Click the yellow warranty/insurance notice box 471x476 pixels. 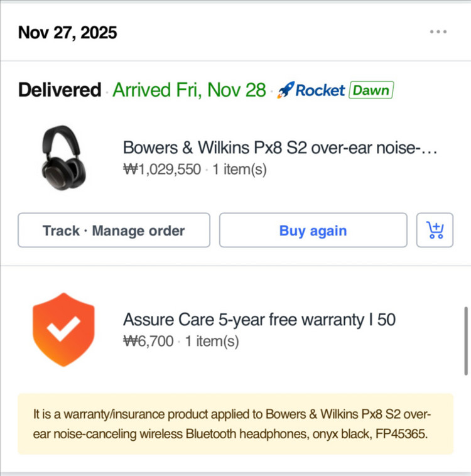coord(235,424)
